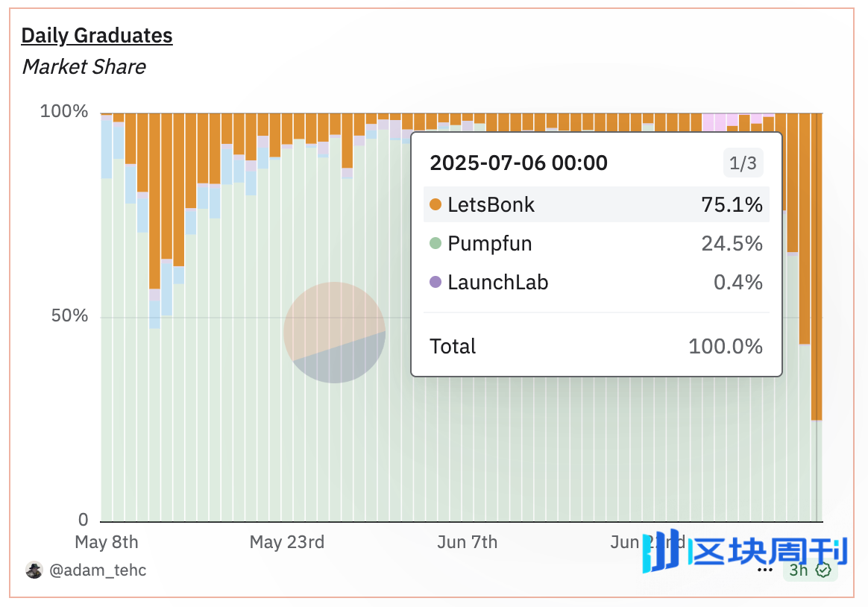Image resolution: width=868 pixels, height=607 pixels.
Task: Click the May 8th axis label
Action: coord(107,541)
